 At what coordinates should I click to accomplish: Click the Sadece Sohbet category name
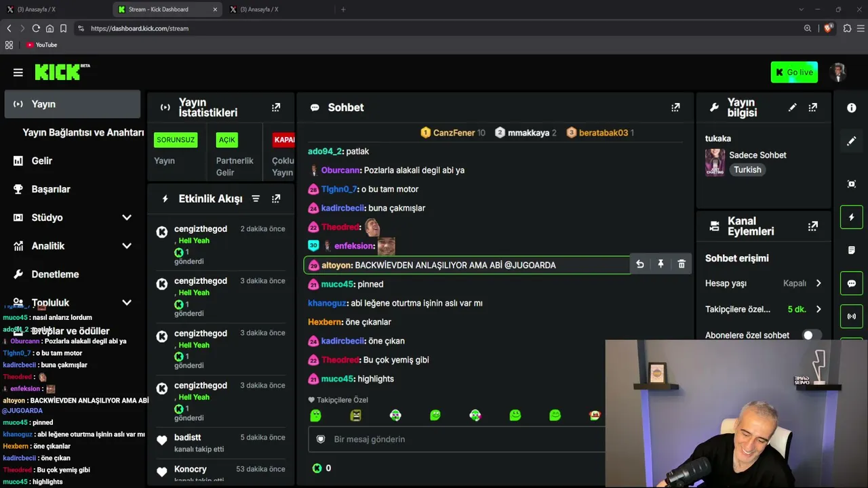(x=757, y=155)
